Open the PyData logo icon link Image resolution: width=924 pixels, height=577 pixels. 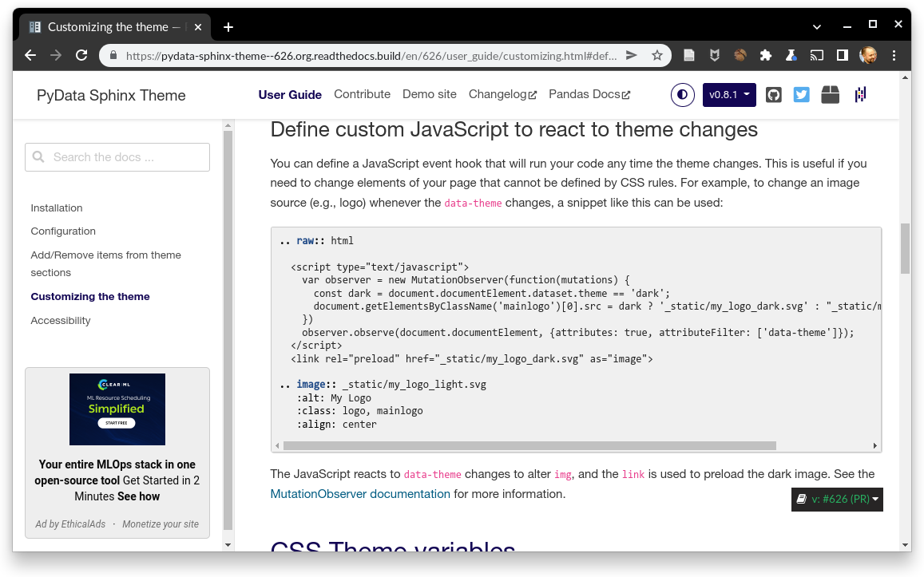860,94
